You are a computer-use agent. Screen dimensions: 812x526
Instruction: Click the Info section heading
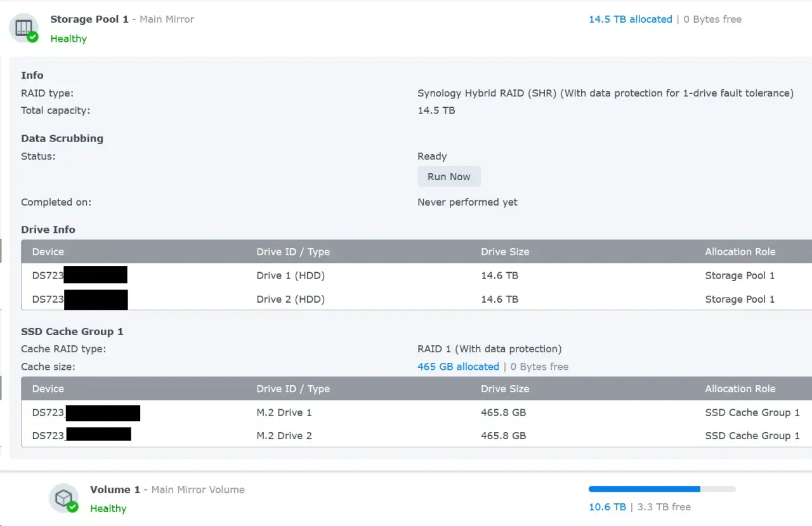32,75
